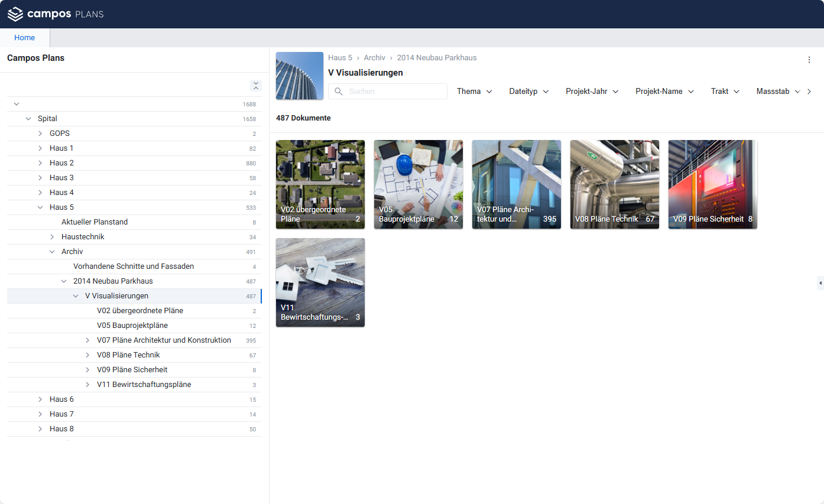Open the V08 Pläne Technik tile
Viewport: 824px width, 504px height.
[x=614, y=184]
